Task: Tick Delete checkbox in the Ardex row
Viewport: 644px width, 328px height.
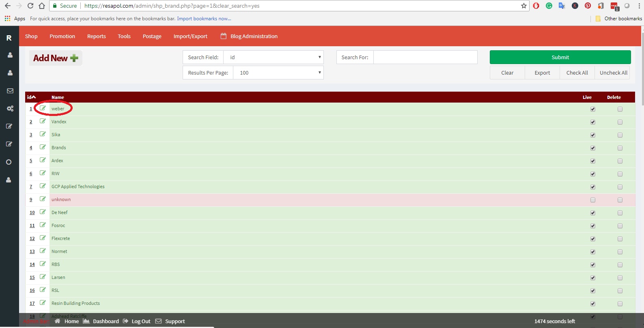Action: (x=620, y=161)
